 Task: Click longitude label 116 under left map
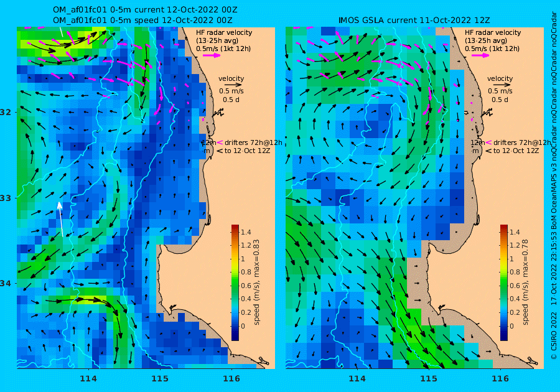pos(231,379)
